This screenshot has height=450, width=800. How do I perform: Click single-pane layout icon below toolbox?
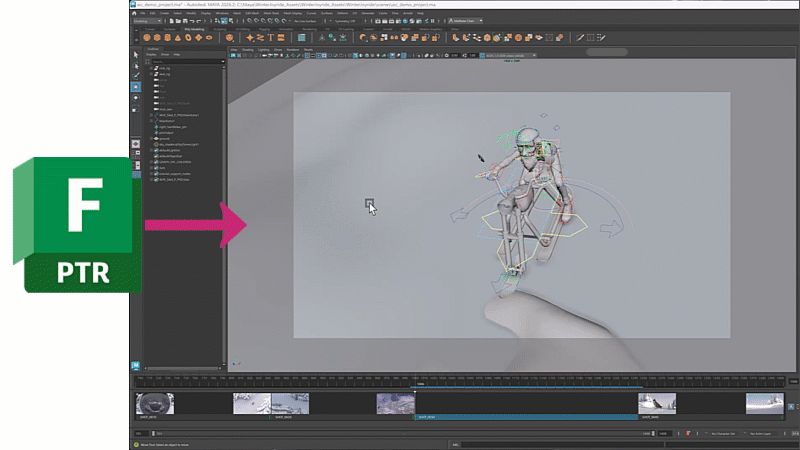tap(136, 144)
